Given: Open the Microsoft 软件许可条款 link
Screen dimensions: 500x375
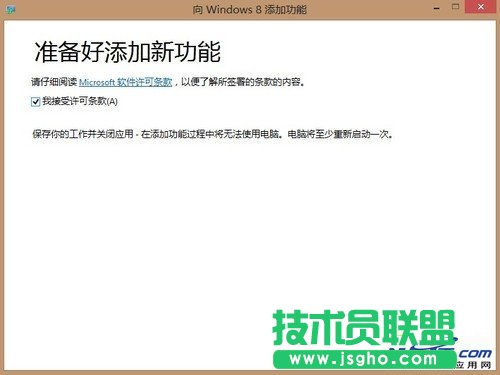Looking at the screenshot, I should pyautogui.click(x=125, y=82).
